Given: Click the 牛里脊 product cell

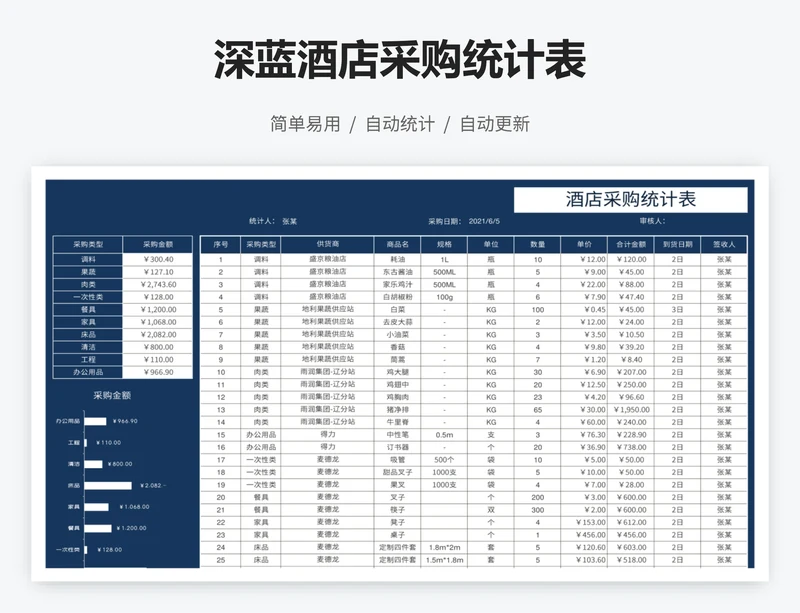Looking at the screenshot, I should click(397, 423).
